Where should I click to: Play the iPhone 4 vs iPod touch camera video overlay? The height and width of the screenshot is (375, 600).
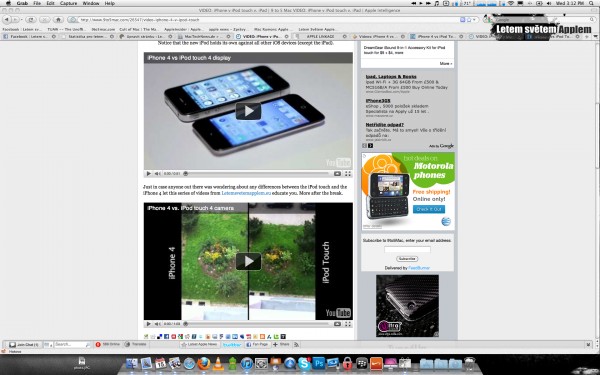(248, 261)
